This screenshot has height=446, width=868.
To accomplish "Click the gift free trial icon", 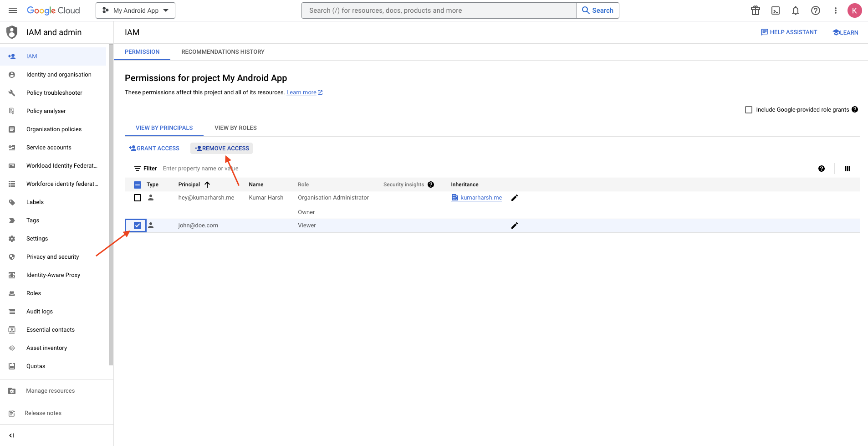I will coord(755,10).
